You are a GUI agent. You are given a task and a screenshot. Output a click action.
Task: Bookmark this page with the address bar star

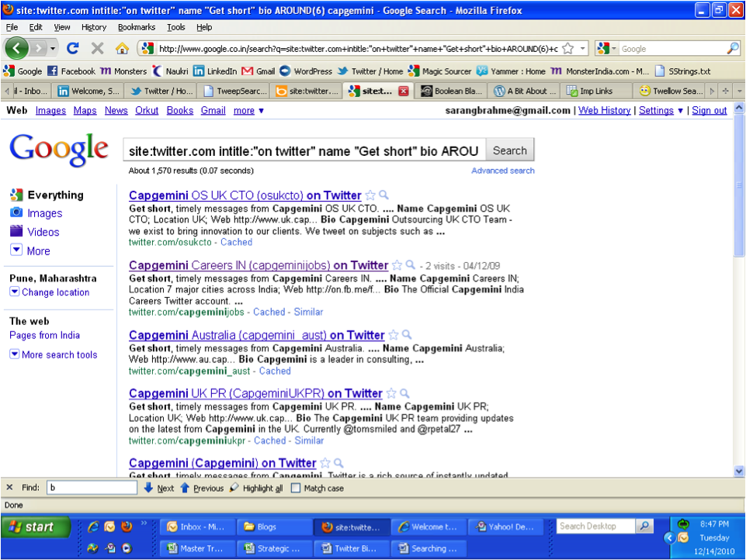(x=567, y=49)
